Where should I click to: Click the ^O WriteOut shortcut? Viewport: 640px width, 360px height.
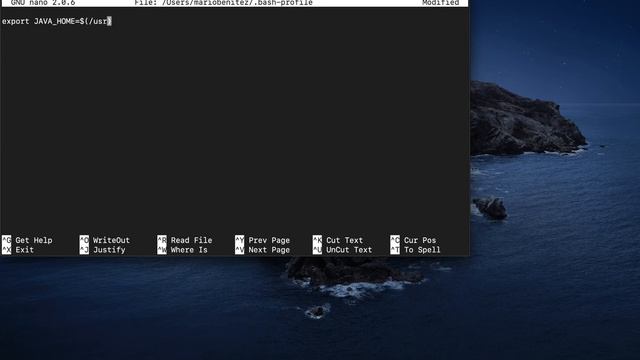(104, 240)
